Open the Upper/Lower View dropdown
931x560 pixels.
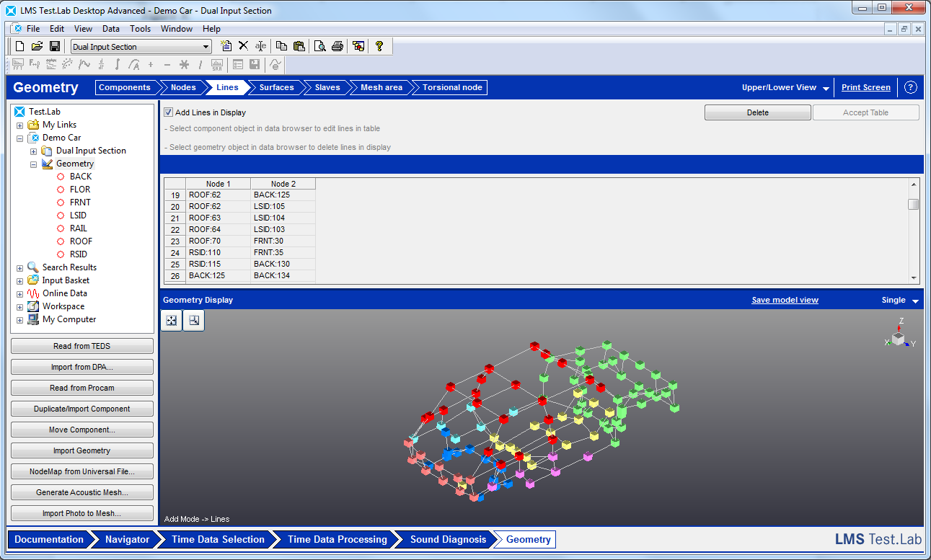pyautogui.click(x=785, y=87)
